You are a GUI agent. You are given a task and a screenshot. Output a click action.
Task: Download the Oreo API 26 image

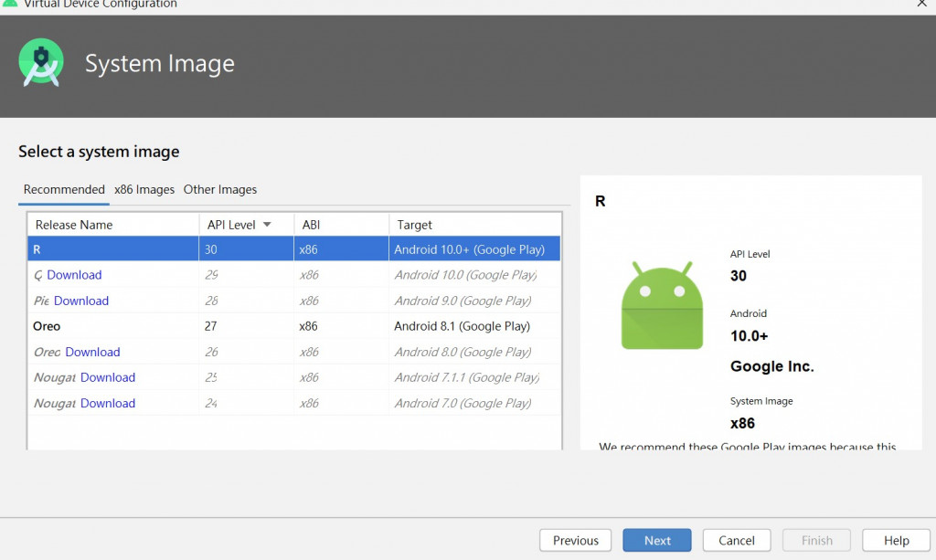92,352
